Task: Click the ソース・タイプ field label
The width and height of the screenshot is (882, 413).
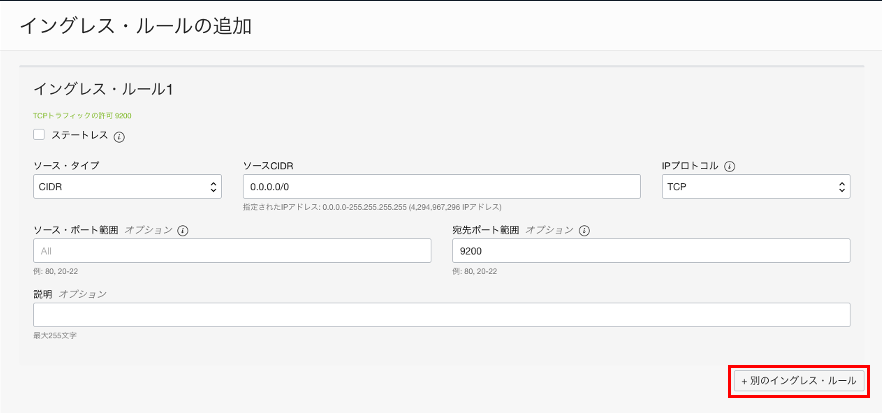Action: (66, 165)
